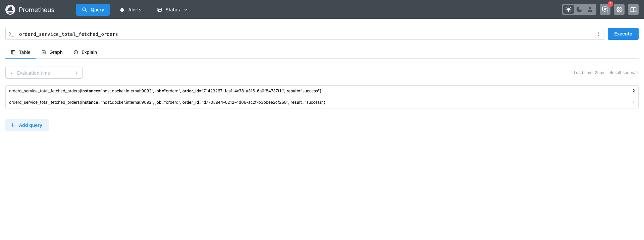Open the Alerts page
The width and height of the screenshot is (644, 240).
coord(130,10)
